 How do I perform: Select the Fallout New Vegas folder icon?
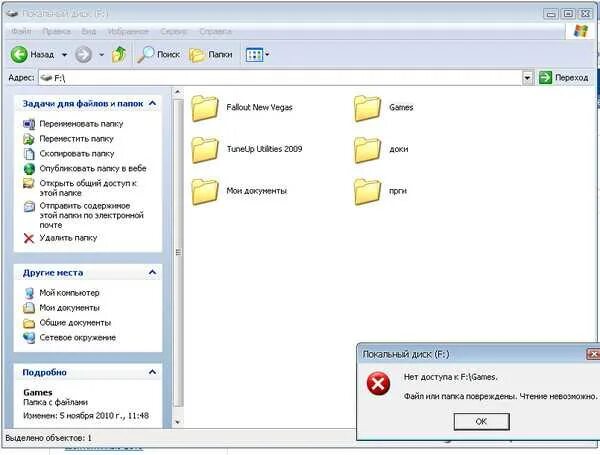205,108
